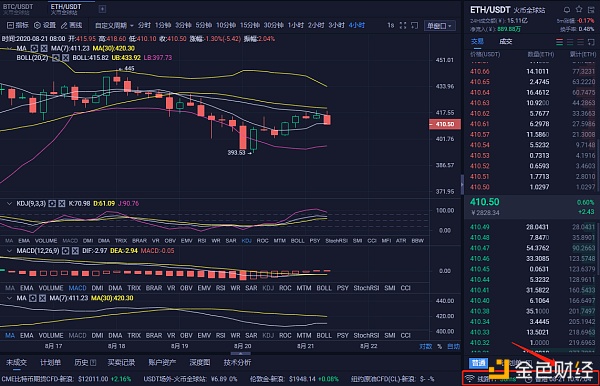Close the MACD(12,26,9) indicator
Screen dimensions: 600x386
[75, 251]
